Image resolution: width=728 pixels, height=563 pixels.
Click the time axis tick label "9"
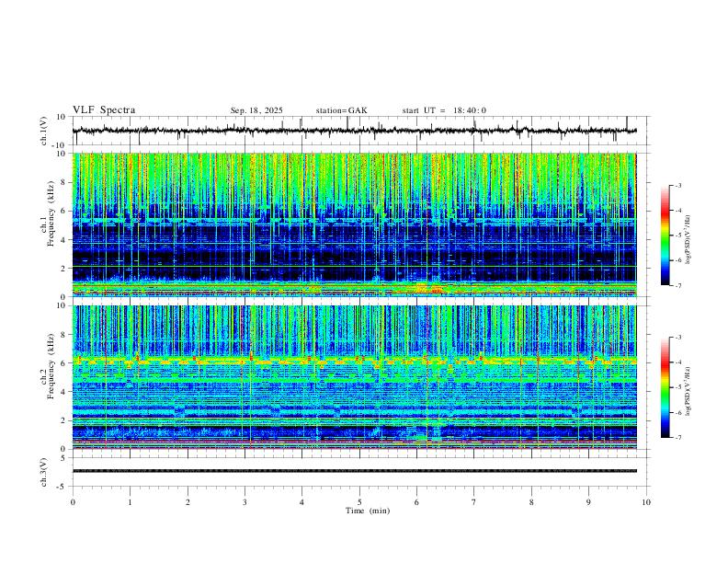pyautogui.click(x=588, y=502)
